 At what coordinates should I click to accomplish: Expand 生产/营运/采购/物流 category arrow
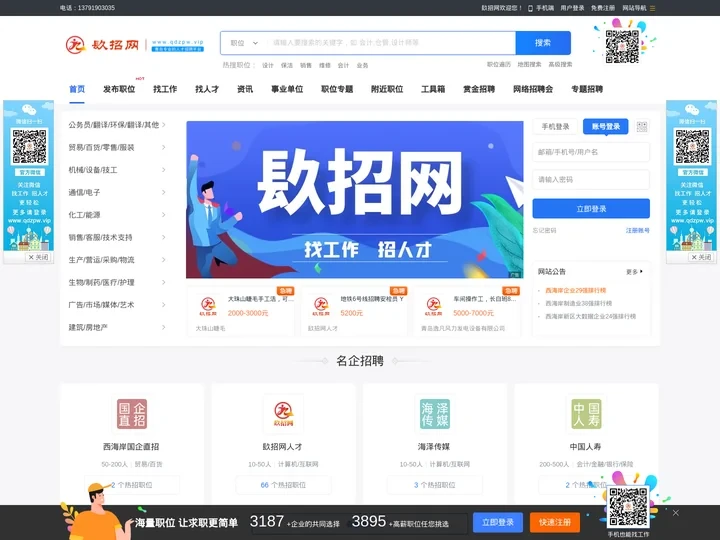[164, 259]
